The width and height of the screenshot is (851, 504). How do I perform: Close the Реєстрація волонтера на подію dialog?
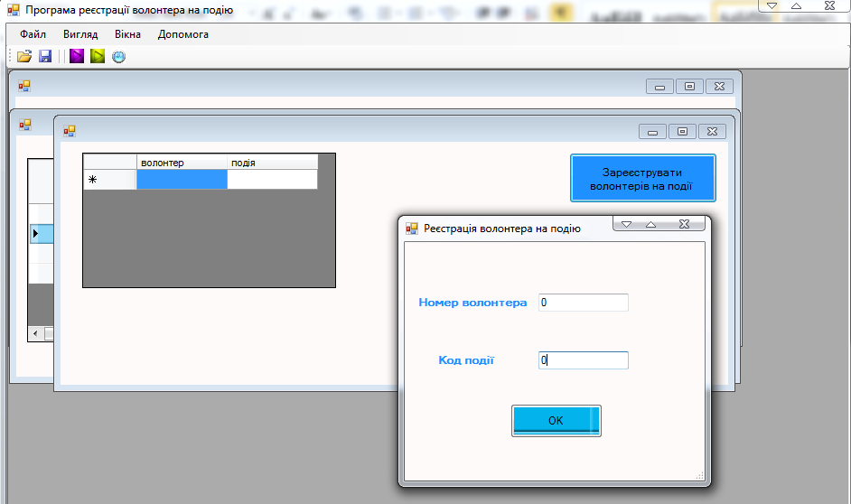(685, 224)
